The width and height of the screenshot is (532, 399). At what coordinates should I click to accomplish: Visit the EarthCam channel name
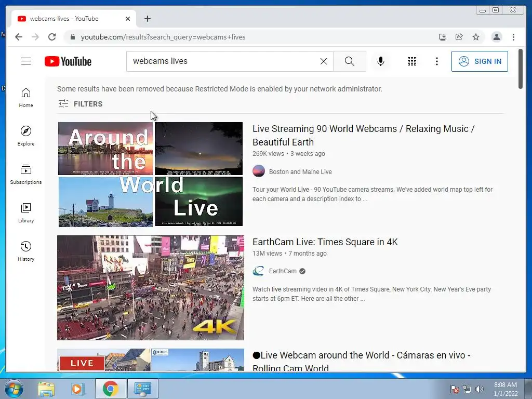[x=283, y=271]
